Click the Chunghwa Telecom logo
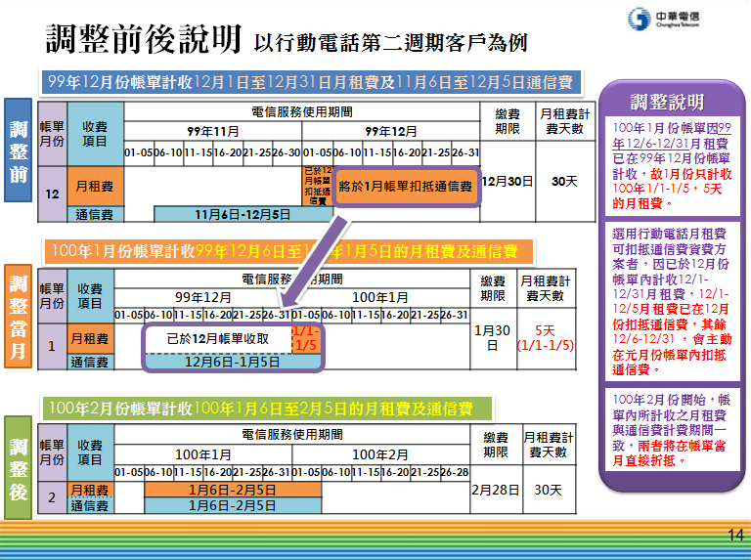The image size is (751, 560). (x=664, y=20)
